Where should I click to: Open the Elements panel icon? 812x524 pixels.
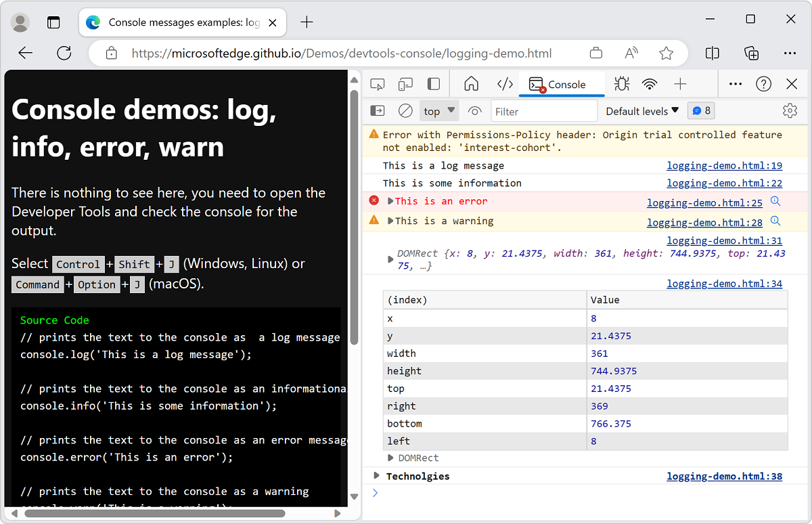[x=505, y=84]
